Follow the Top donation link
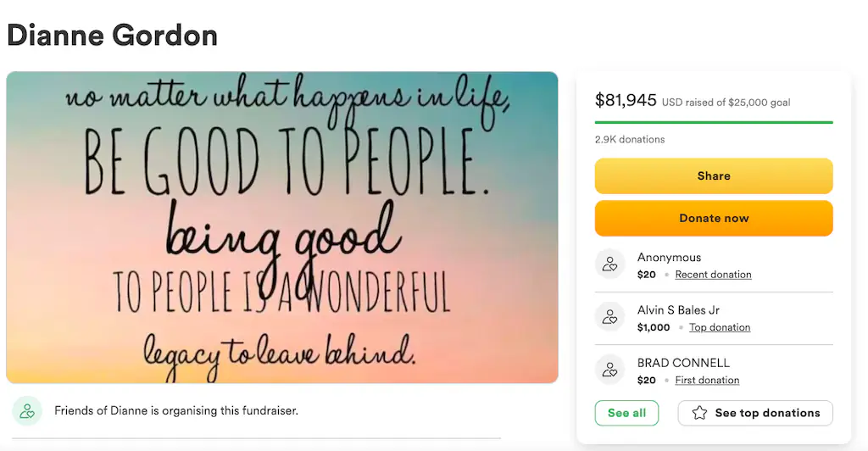The width and height of the screenshot is (868, 451). [x=720, y=327]
